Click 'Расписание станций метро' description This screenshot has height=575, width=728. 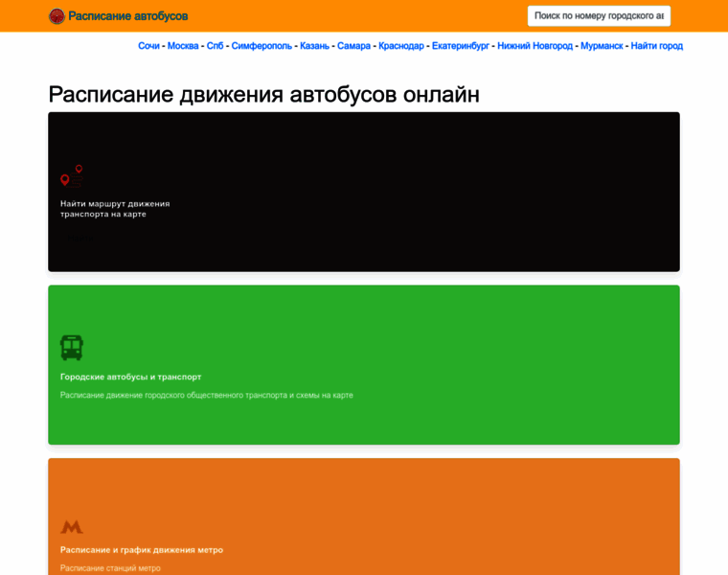(110, 568)
